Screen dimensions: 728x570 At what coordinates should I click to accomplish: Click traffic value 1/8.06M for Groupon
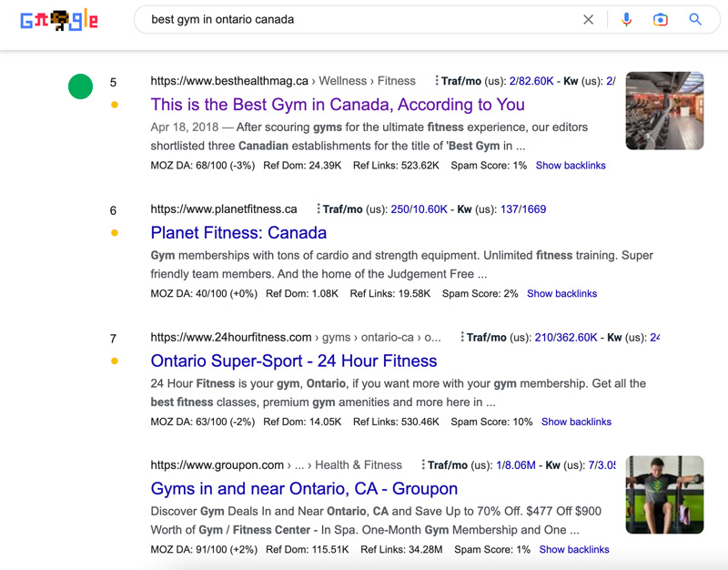(x=516, y=465)
